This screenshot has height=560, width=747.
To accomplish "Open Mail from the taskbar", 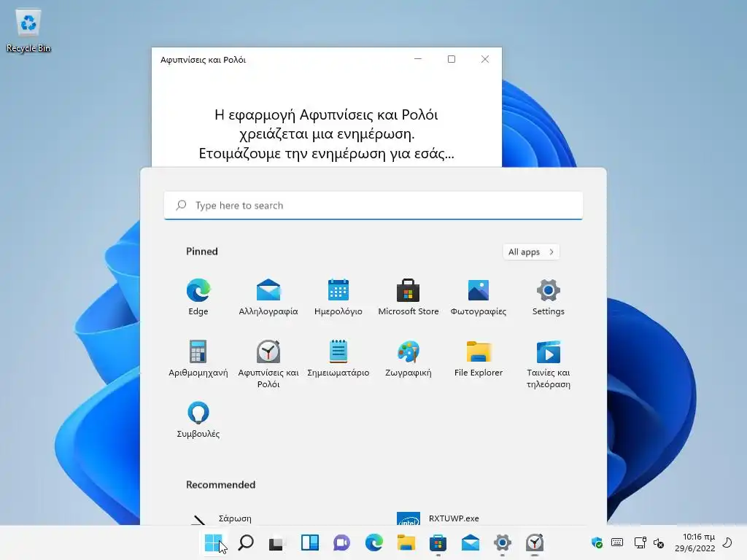I will (x=471, y=542).
